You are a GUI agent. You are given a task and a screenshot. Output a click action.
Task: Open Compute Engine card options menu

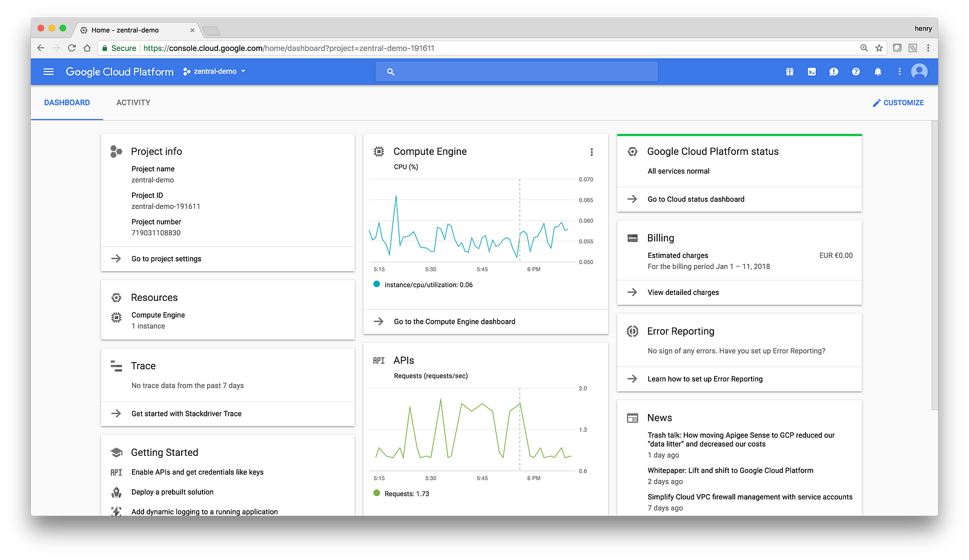[x=592, y=152]
